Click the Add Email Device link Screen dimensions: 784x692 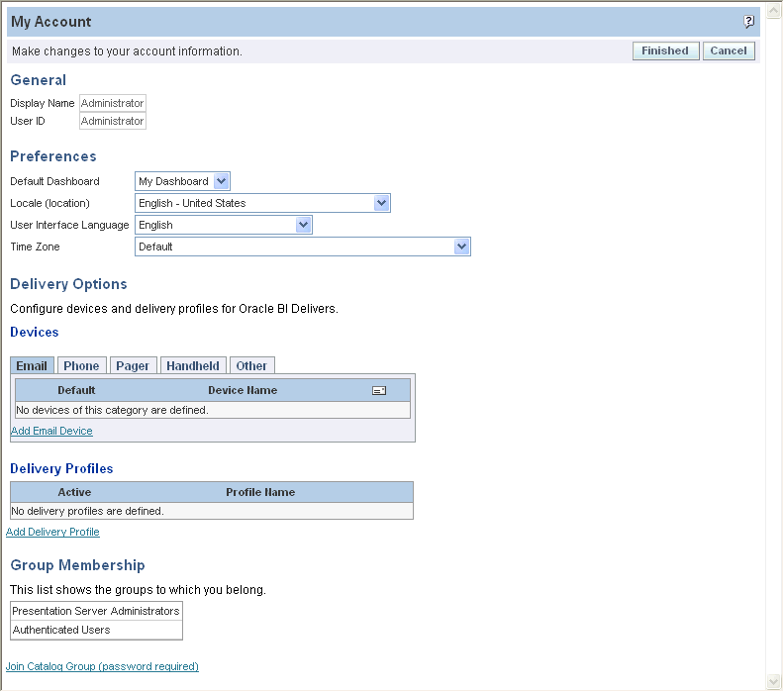point(51,431)
